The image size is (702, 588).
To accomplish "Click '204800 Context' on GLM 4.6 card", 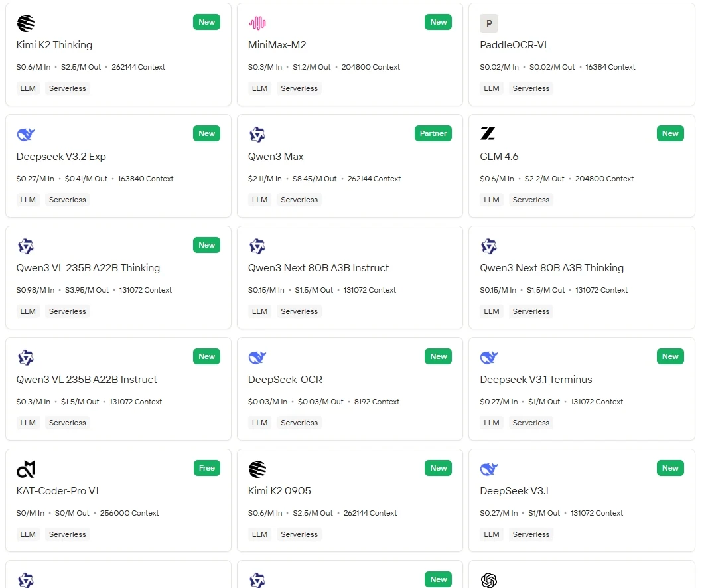I will 604,179.
